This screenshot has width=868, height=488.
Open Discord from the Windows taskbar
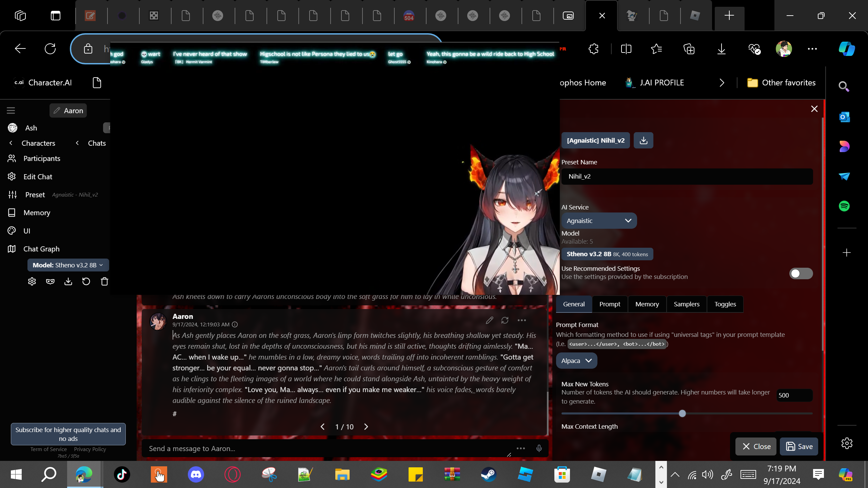pyautogui.click(x=196, y=474)
